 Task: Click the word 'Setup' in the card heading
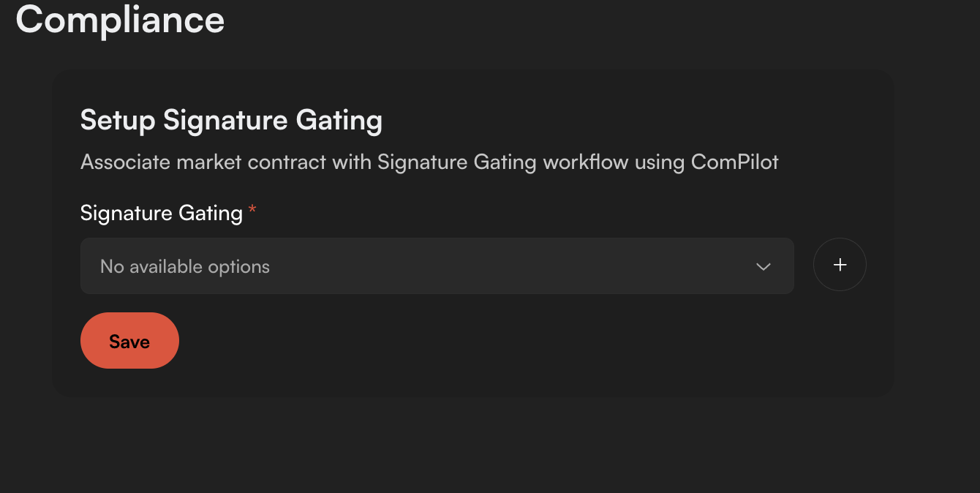tap(118, 121)
